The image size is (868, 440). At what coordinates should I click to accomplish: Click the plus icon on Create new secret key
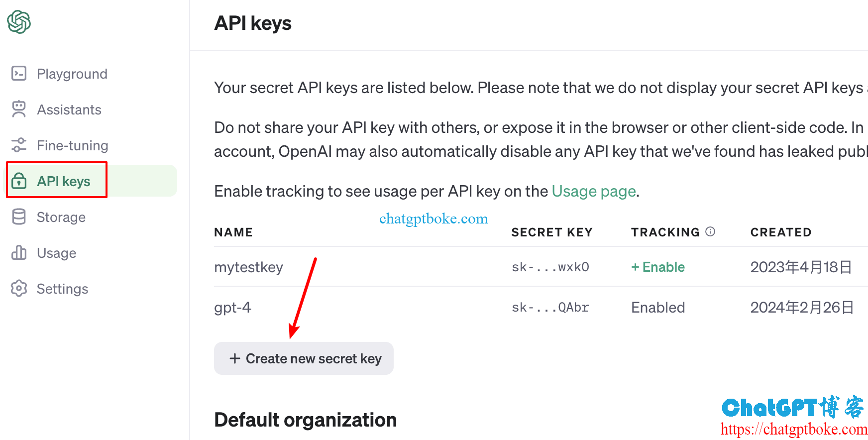tap(234, 358)
